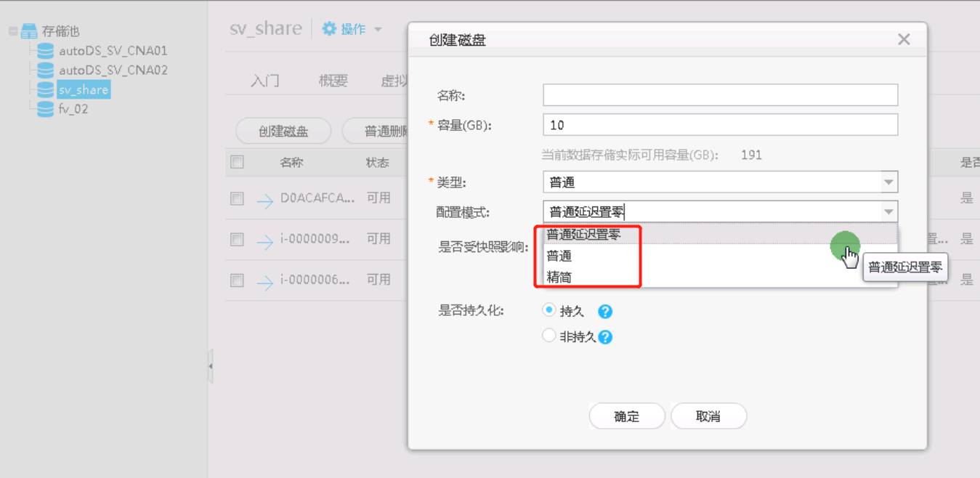Switch to the 概要 tab
Viewport: 980px width, 478px height.
(332, 81)
